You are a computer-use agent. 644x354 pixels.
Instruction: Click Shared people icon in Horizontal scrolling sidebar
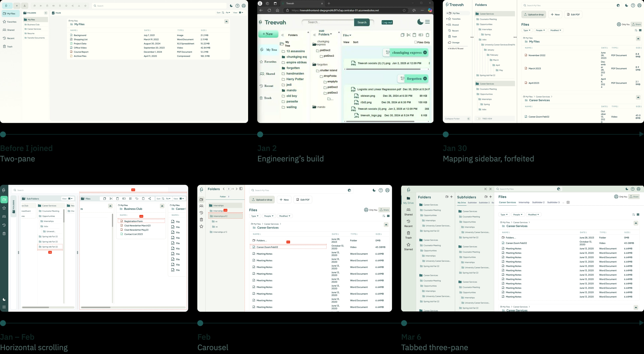click(x=4, y=217)
